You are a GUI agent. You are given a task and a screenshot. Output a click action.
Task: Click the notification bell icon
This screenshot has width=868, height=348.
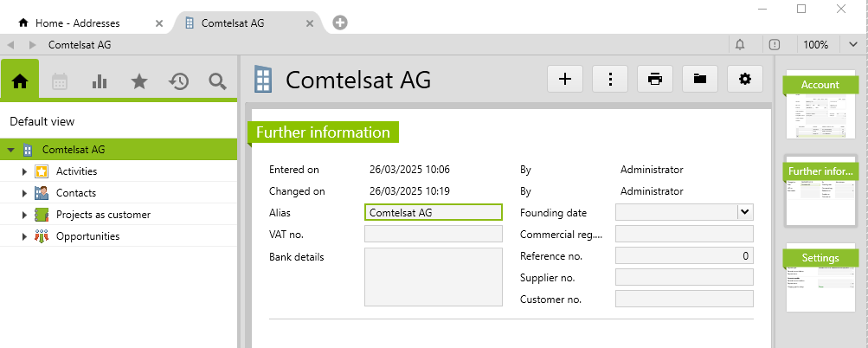[x=740, y=44]
